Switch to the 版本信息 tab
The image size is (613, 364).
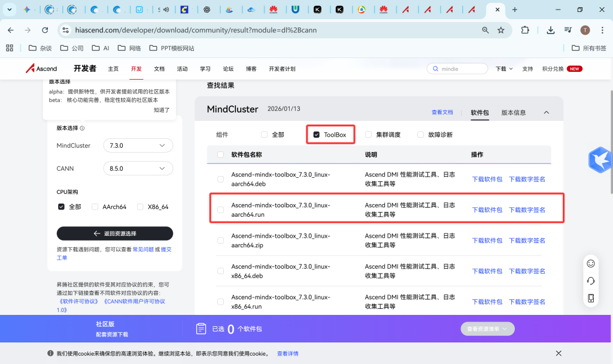coord(513,113)
